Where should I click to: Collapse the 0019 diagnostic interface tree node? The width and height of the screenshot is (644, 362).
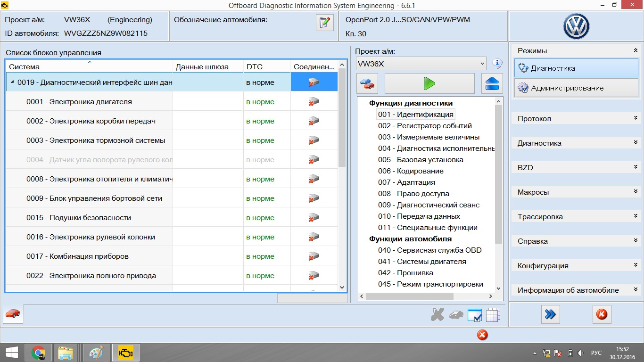12,82
